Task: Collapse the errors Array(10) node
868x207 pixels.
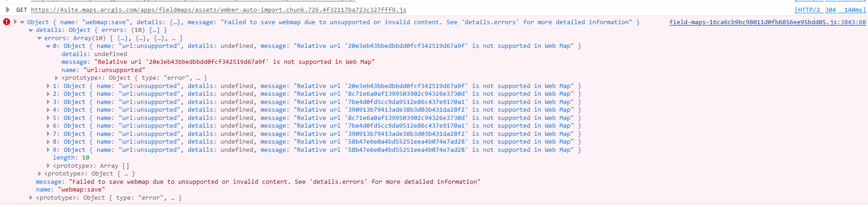Action: pyautogui.click(x=39, y=38)
